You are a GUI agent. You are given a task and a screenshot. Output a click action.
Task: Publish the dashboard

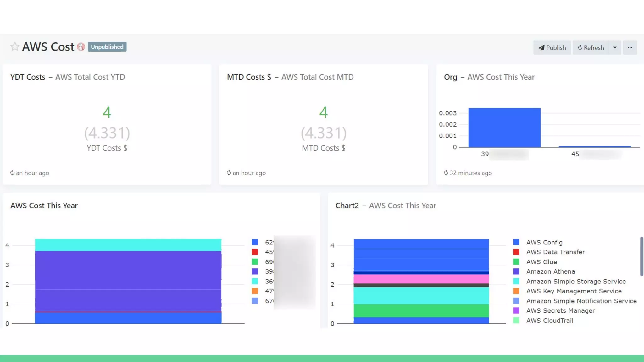[x=552, y=48]
